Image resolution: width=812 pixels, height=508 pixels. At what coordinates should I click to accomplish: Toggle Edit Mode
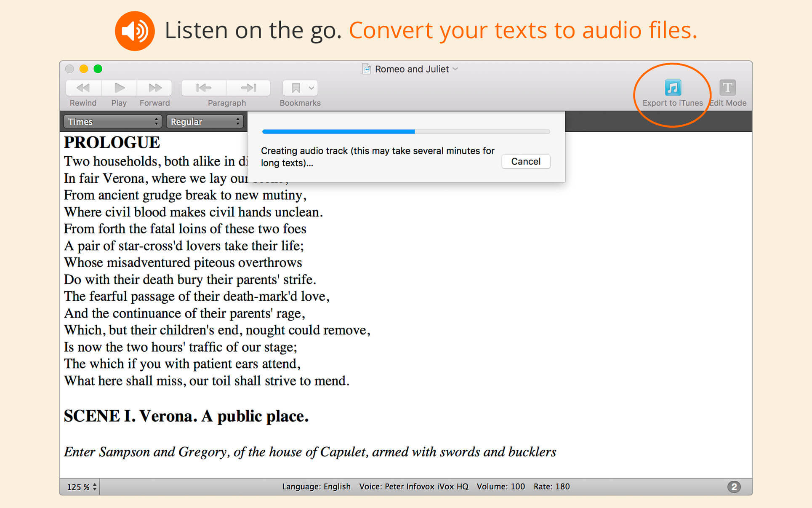click(x=727, y=88)
